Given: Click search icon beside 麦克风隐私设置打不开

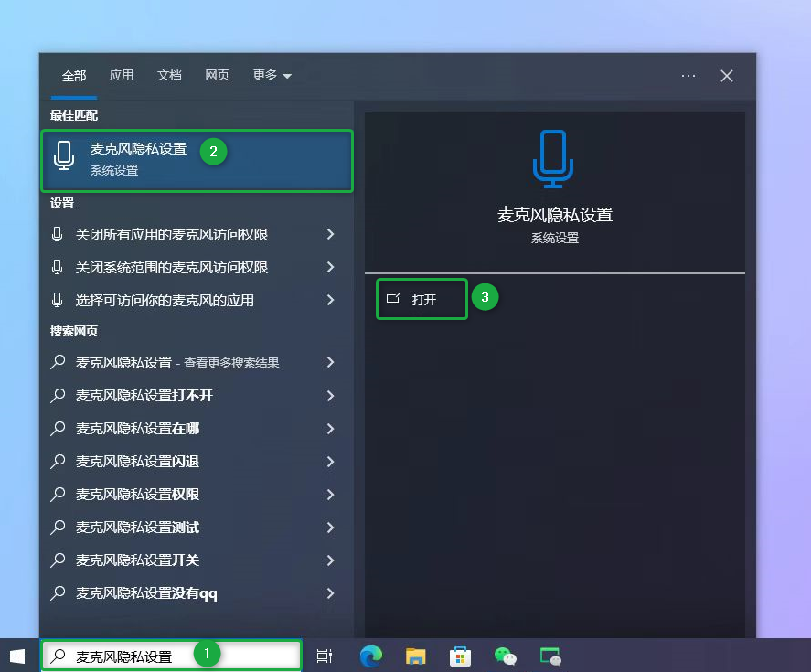Looking at the screenshot, I should 58,395.
